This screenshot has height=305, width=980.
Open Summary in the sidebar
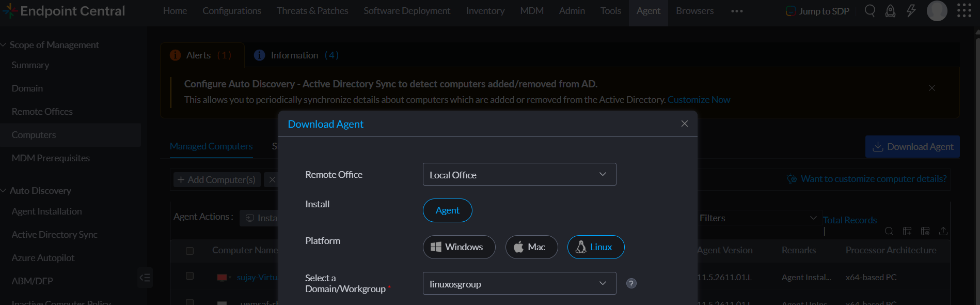[30, 65]
